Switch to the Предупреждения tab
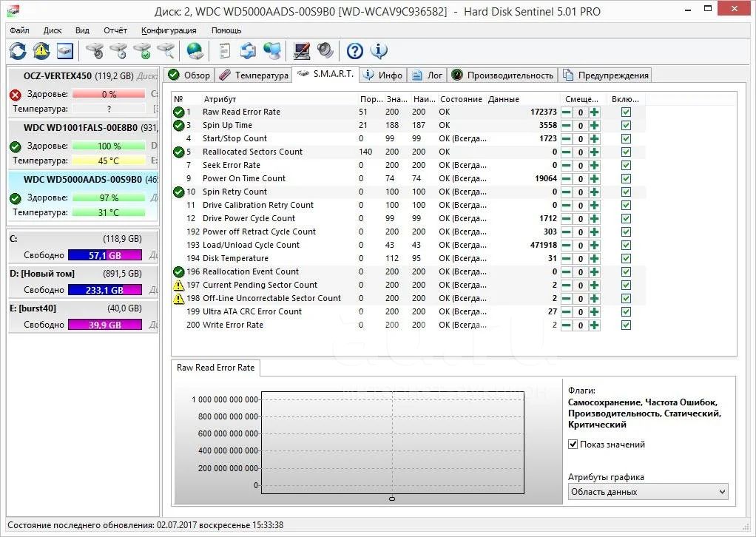This screenshot has height=537, width=756. point(606,75)
